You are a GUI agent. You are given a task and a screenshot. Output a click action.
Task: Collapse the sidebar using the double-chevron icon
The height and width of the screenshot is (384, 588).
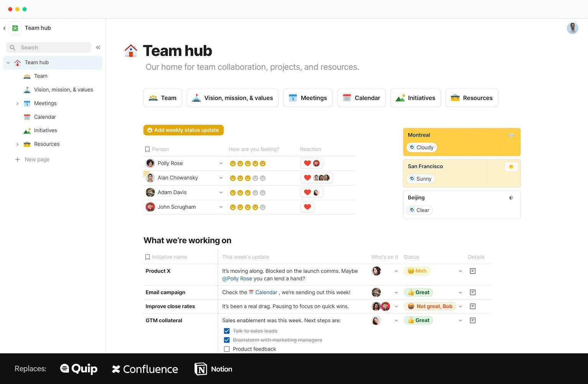(98, 47)
